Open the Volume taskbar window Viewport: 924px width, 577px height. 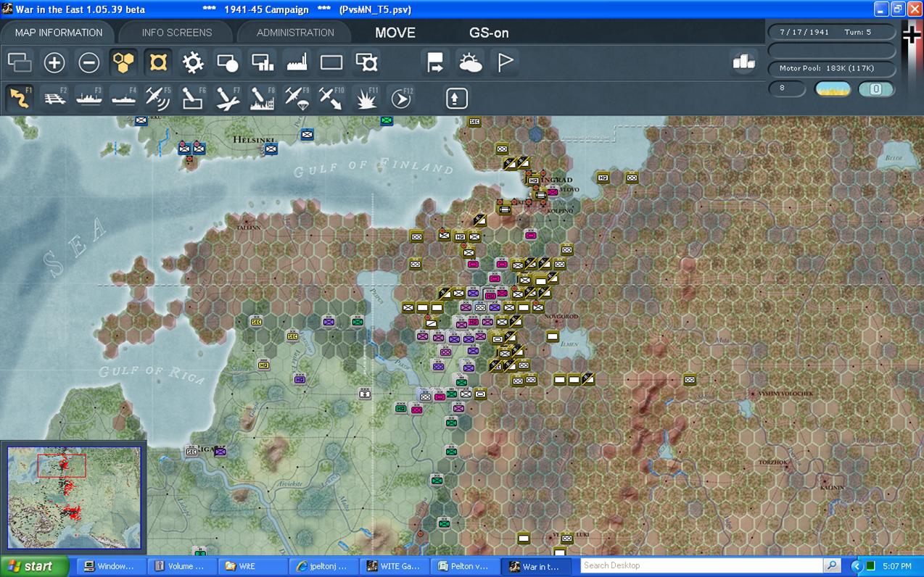tap(181, 566)
